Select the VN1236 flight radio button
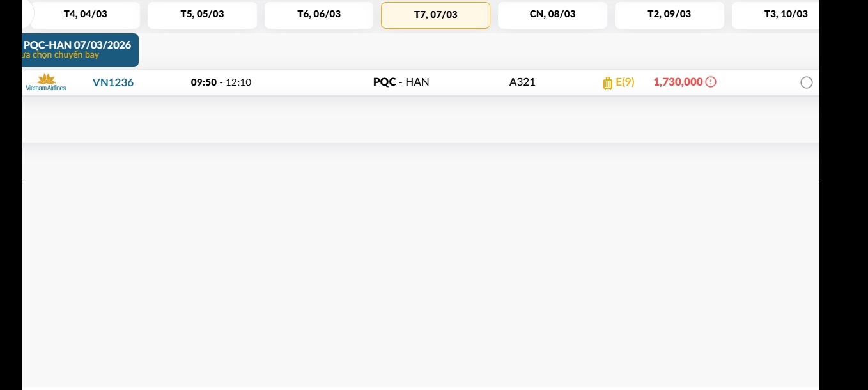This screenshot has width=868, height=390. click(806, 82)
